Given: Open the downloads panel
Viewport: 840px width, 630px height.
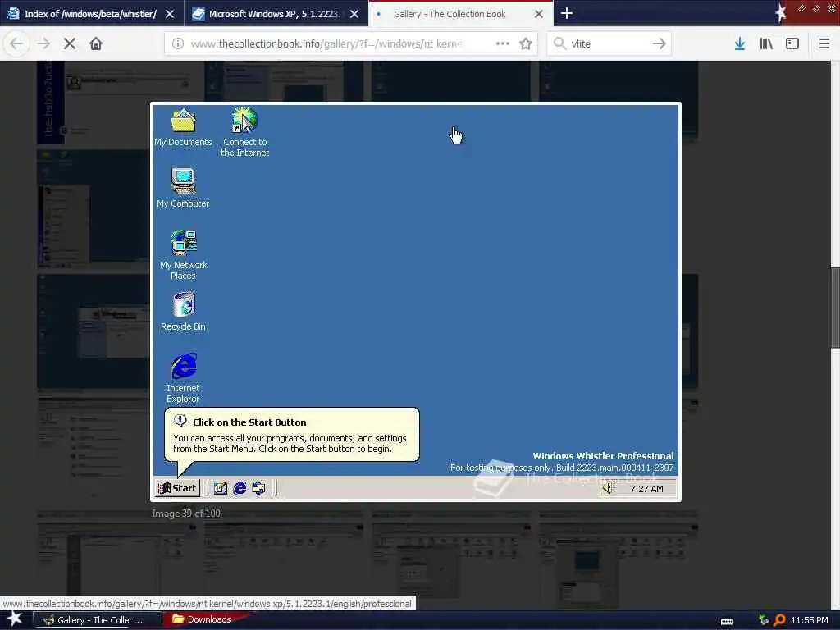Looking at the screenshot, I should [740, 43].
